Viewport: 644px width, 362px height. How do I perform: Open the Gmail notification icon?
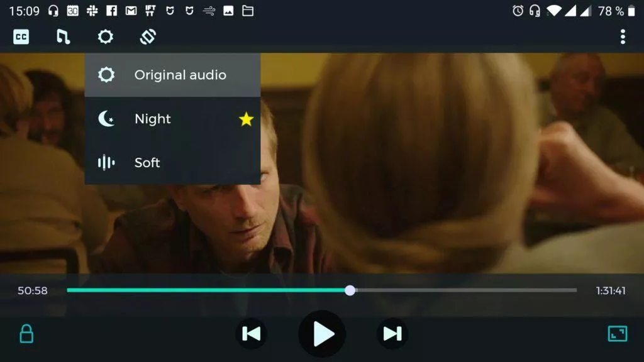click(131, 11)
